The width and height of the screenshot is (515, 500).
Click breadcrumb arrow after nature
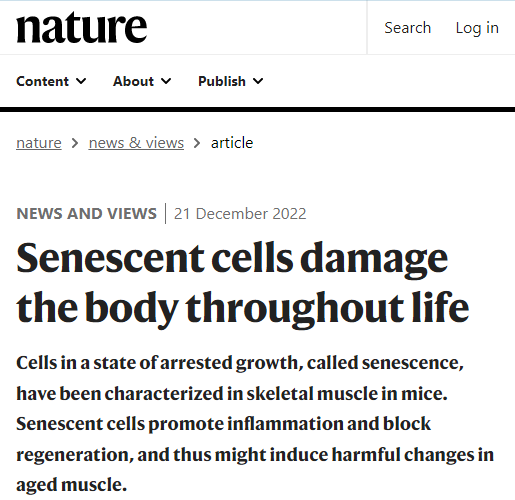click(75, 143)
